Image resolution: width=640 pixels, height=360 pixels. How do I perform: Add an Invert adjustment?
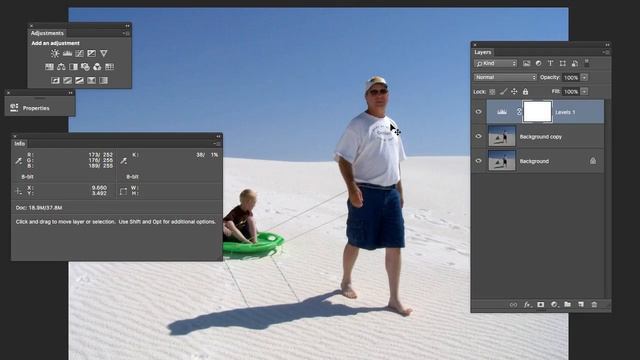coord(56,80)
